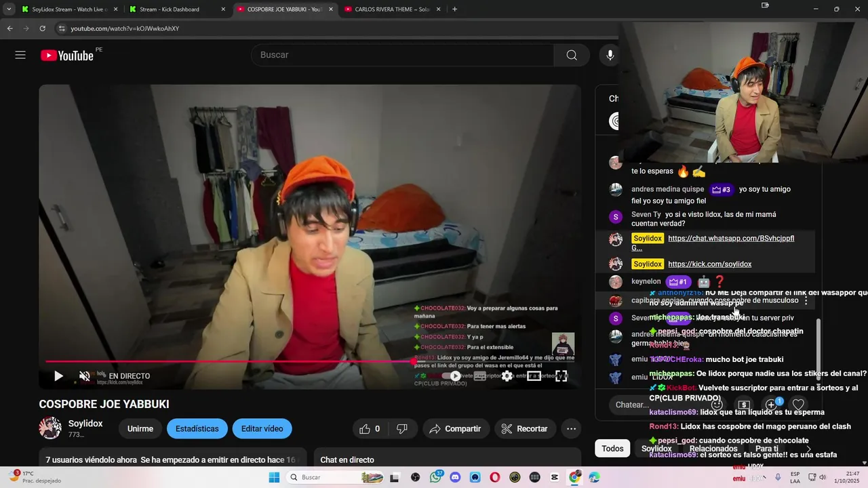Open the WhatsApp chat link message
The image size is (868, 488).
(x=731, y=239)
